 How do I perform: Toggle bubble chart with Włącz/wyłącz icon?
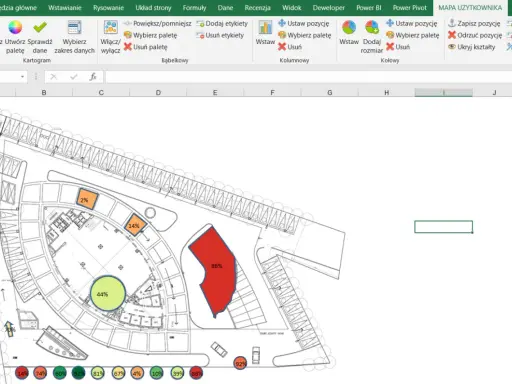point(110,27)
